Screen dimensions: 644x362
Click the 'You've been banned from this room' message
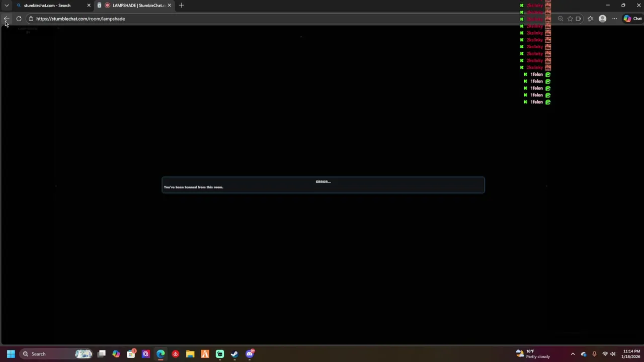(193, 187)
